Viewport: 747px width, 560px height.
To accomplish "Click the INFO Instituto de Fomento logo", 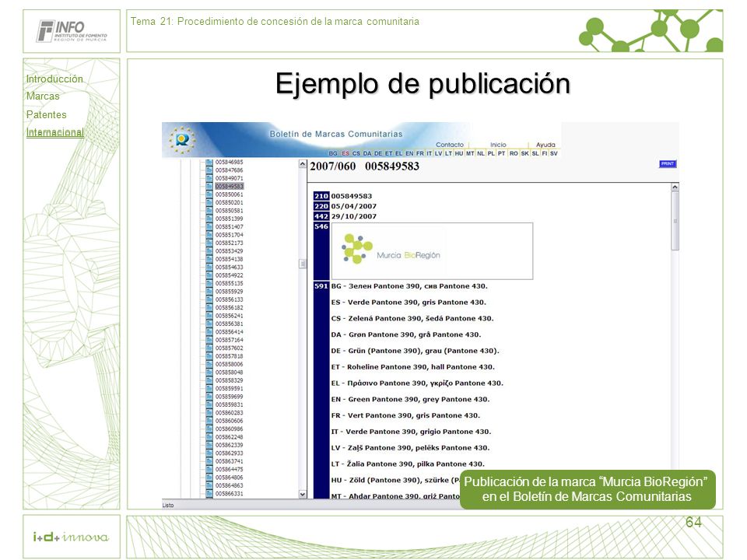I will click(x=72, y=31).
